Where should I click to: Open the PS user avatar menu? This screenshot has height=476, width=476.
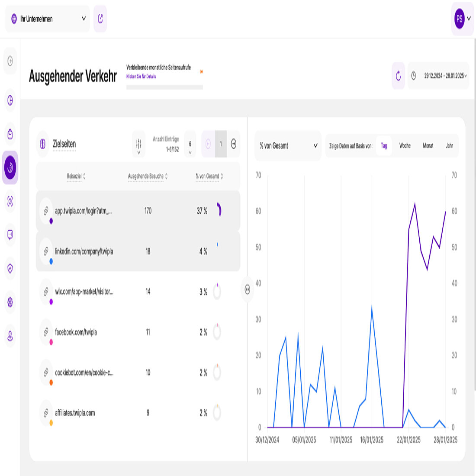[462, 19]
